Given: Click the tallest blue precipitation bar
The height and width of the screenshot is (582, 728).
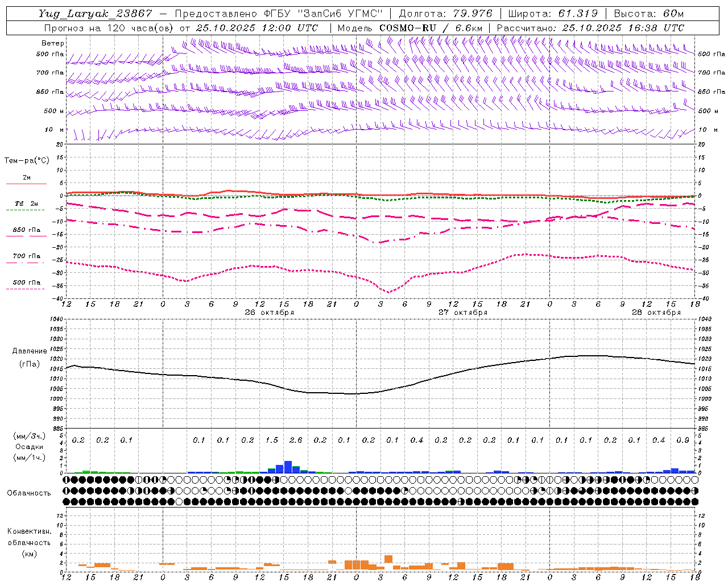Looking at the screenshot, I should [x=288, y=467].
